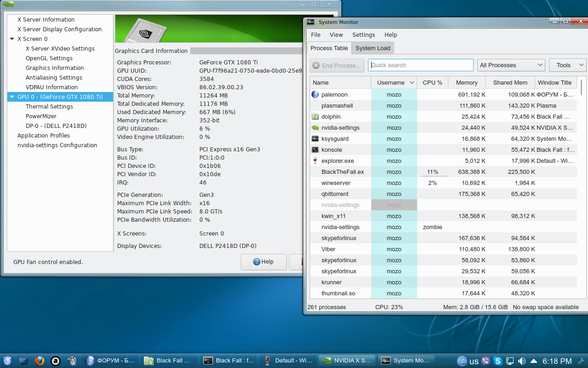Launch Firefox from the panel
Screen dimensions: 588x368
[40, 361]
